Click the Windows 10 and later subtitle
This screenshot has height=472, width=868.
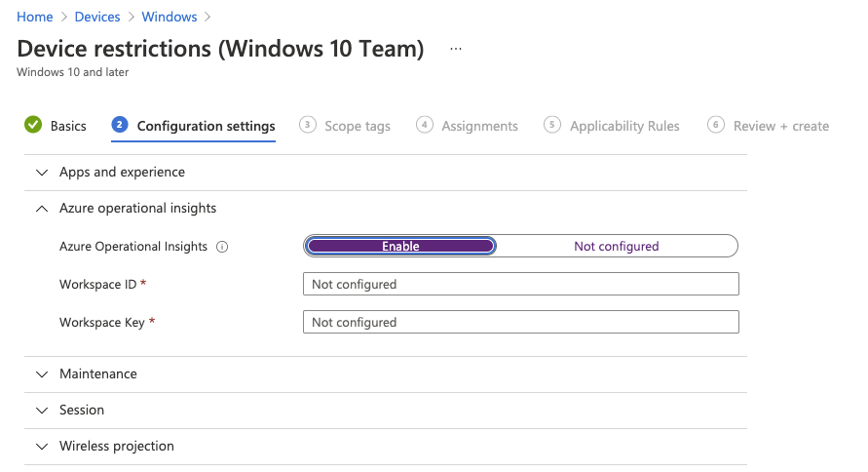[x=72, y=72]
